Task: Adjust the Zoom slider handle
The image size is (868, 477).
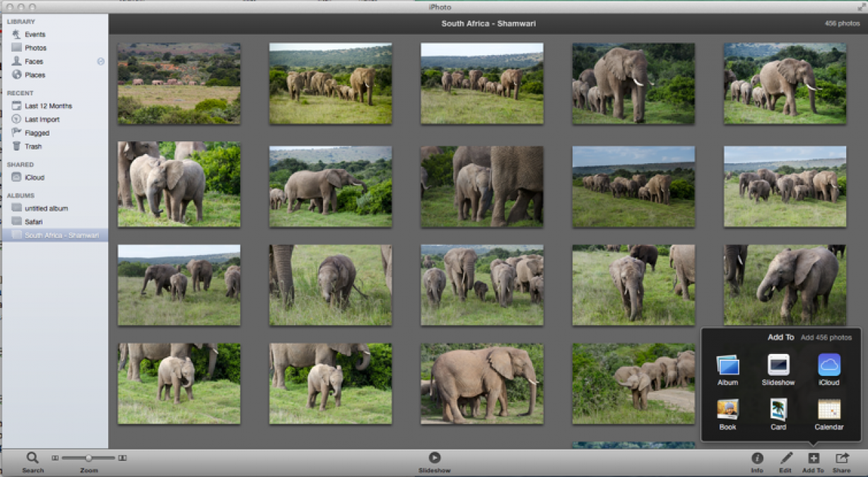Action: click(89, 458)
